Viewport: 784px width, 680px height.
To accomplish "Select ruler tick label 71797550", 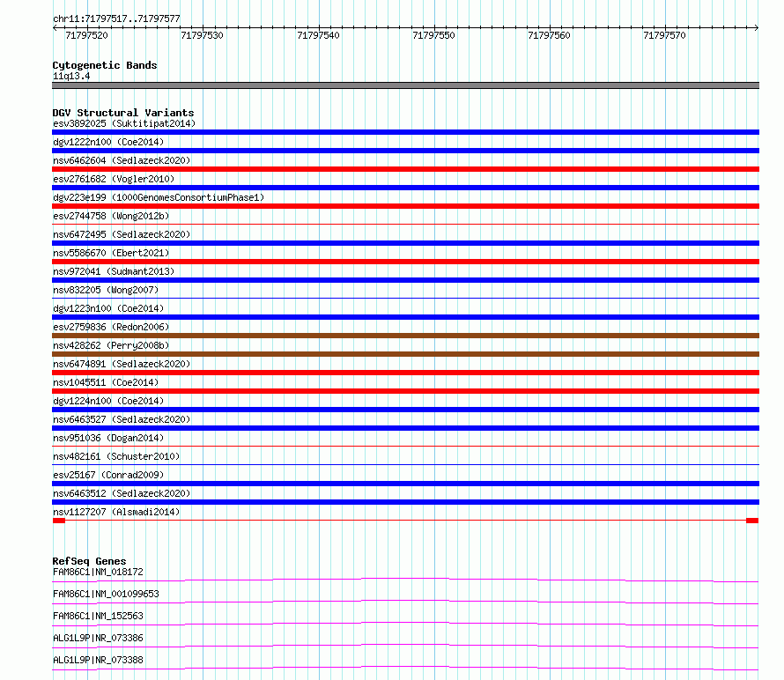I will coord(433,35).
